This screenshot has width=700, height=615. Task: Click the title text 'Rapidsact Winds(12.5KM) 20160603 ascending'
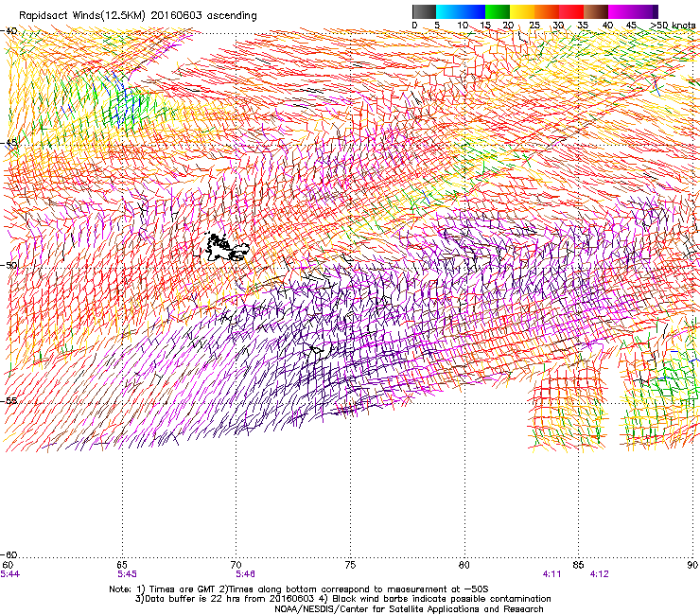coord(138,16)
